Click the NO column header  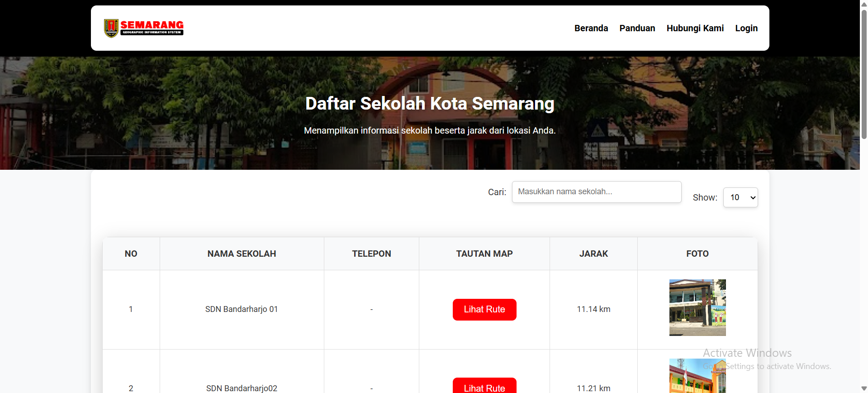[131, 254]
